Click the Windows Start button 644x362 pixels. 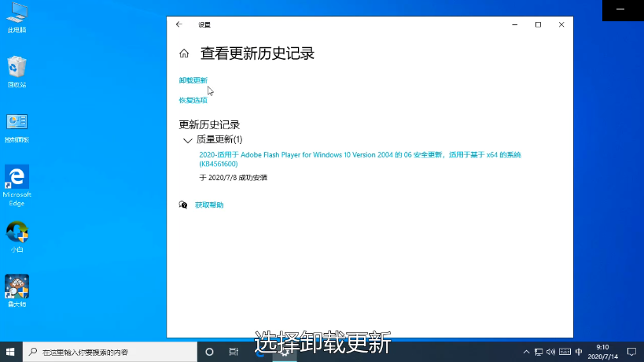[x=10, y=351]
